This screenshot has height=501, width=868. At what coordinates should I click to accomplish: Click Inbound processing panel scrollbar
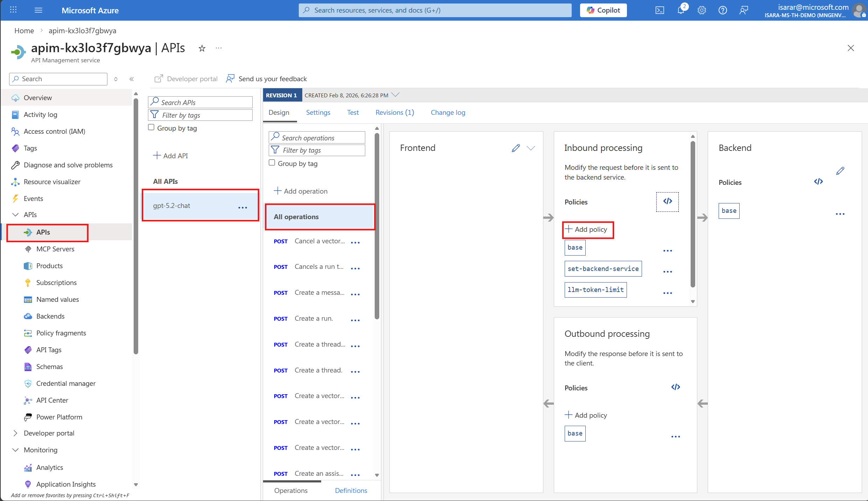pyautogui.click(x=693, y=214)
